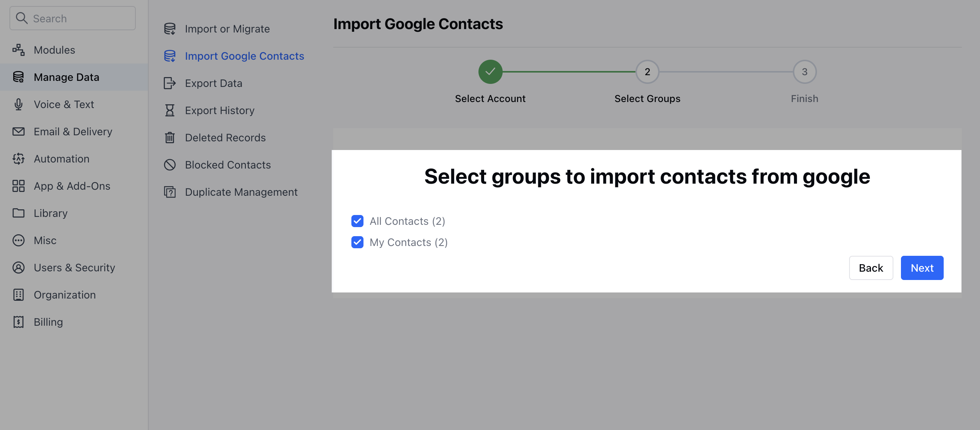Click the Automation gear icon
This screenshot has width=980, height=430.
pos(18,159)
